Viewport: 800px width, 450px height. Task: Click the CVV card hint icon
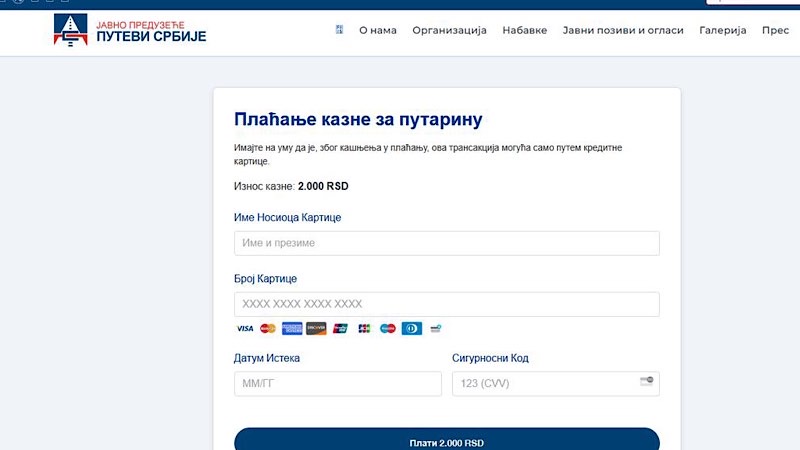(647, 381)
